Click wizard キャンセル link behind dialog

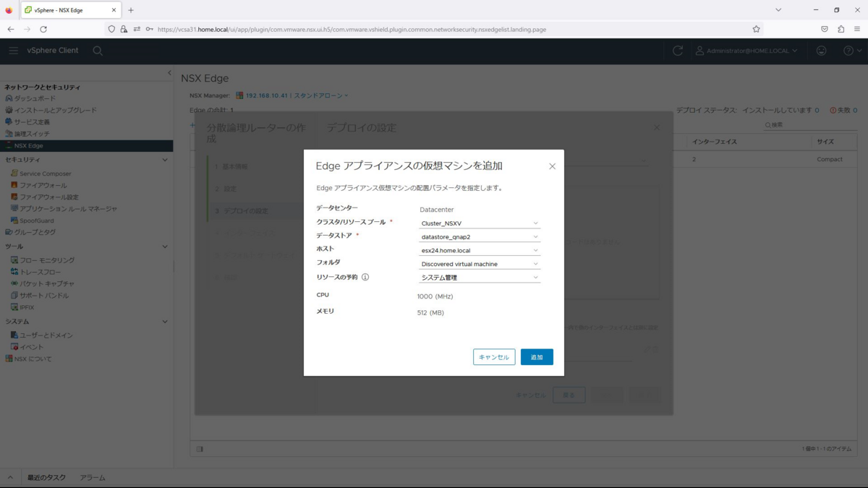click(530, 395)
